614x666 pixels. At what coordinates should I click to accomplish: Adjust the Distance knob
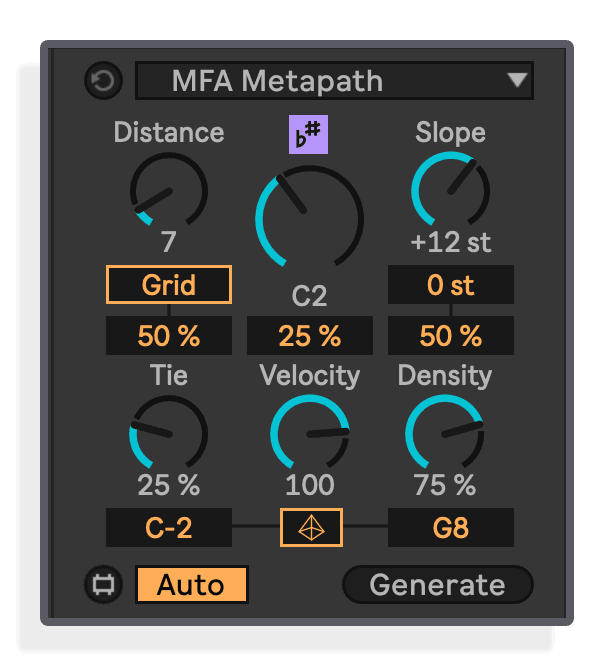(x=169, y=191)
